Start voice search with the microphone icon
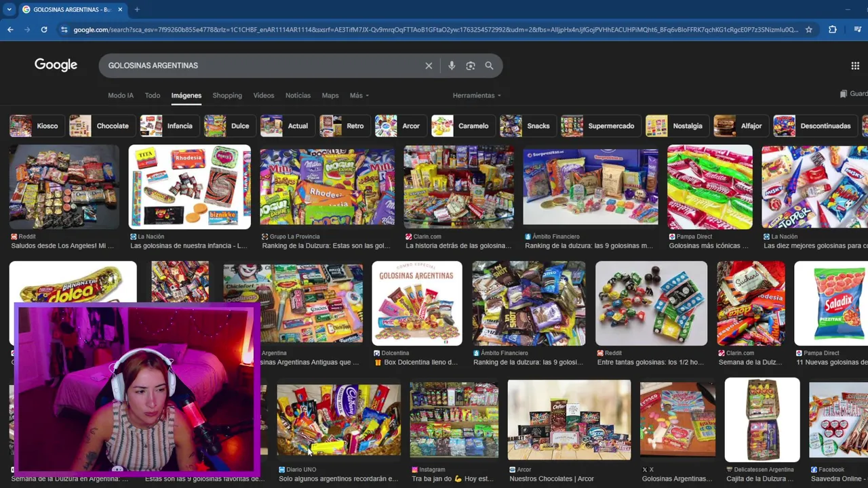This screenshot has height=488, width=868. tap(452, 66)
